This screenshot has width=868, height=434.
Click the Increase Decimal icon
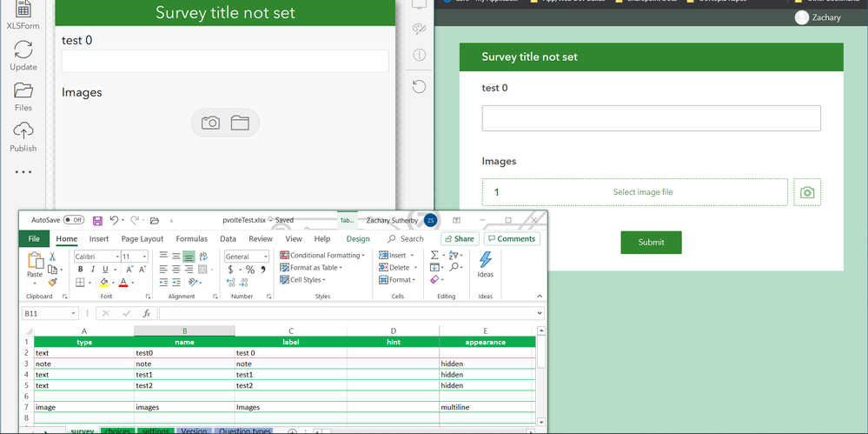pos(230,283)
